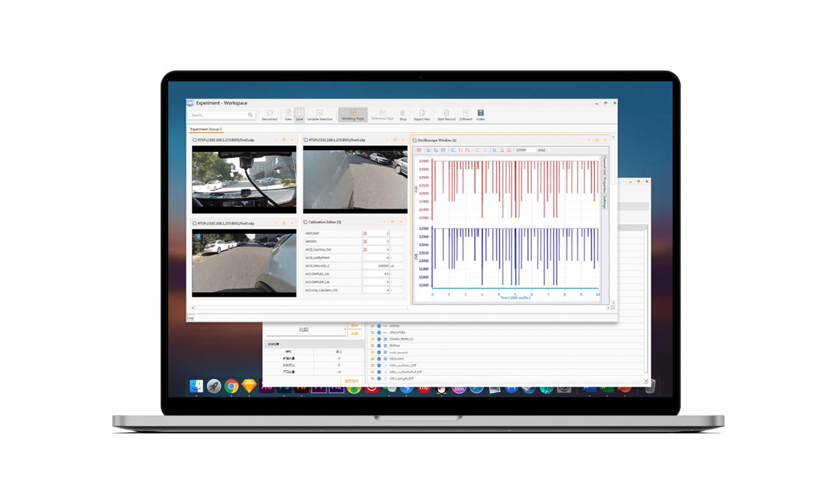
Task: Click the Log button at bottom left
Action: click(x=190, y=318)
